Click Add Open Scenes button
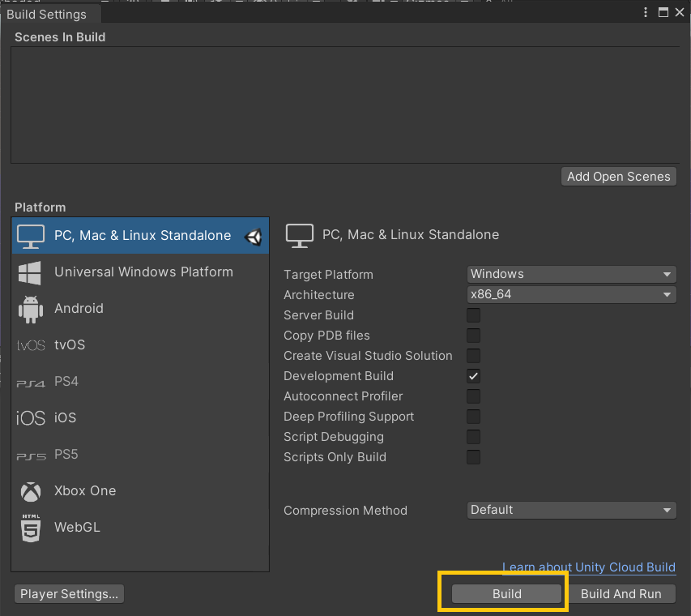This screenshot has width=691, height=616. pos(618,177)
